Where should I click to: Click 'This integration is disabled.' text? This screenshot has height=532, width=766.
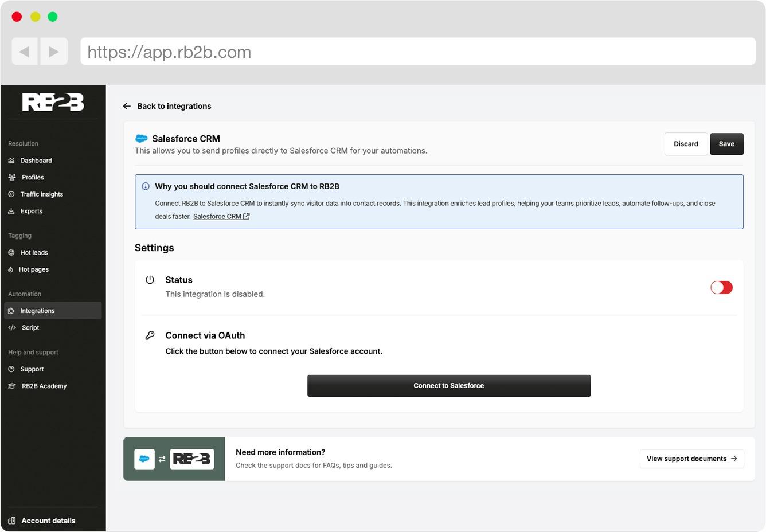(x=215, y=294)
